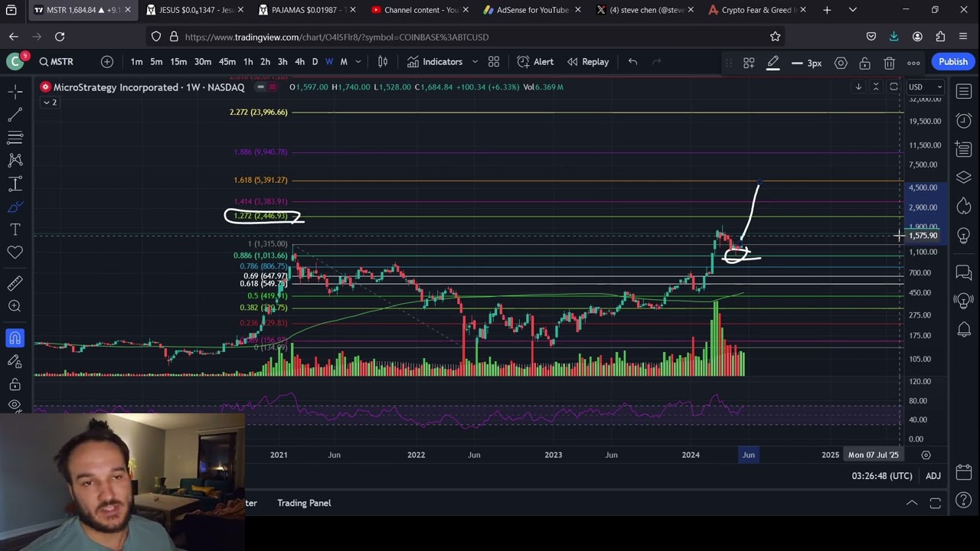Screen dimensions: 980x551
Task: Toggle hide all drawings eye icon
Action: [15, 405]
